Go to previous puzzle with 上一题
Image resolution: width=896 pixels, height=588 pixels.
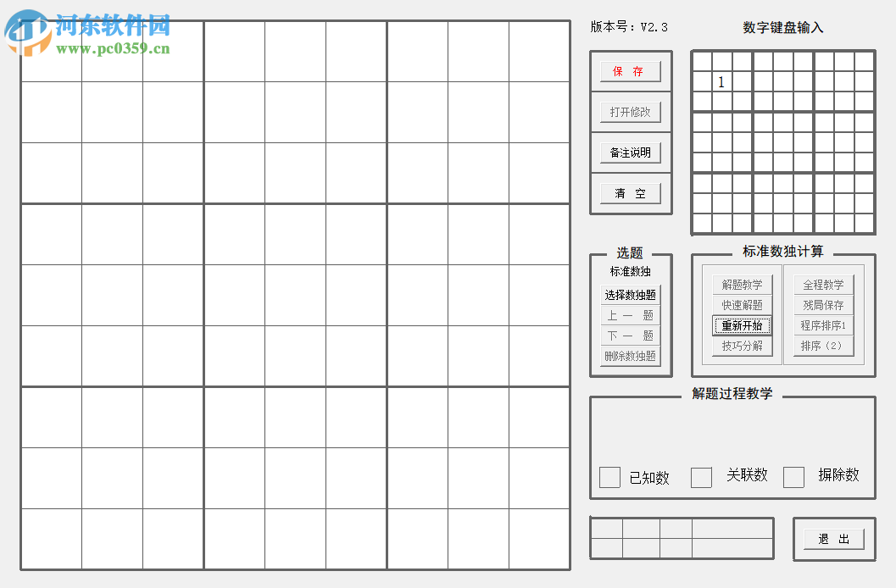pos(630,315)
